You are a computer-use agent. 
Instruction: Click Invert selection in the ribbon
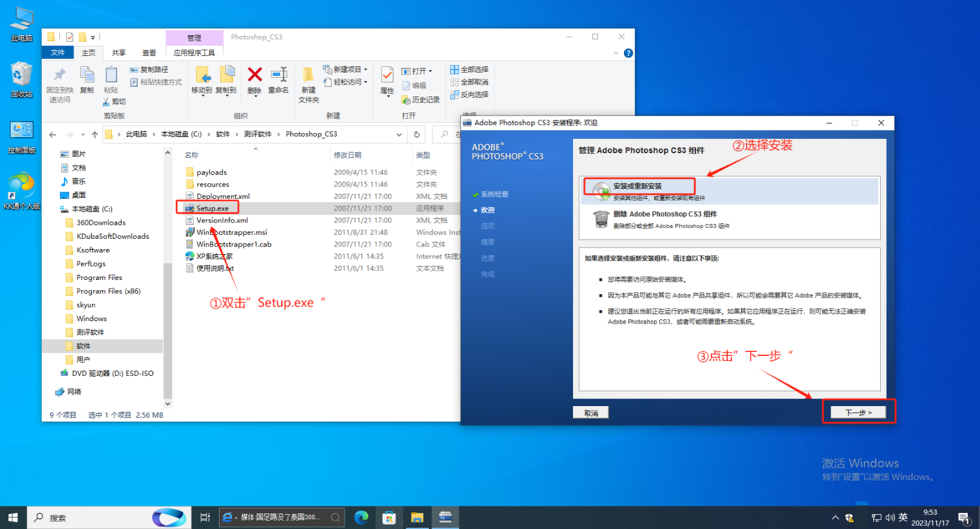coord(469,95)
